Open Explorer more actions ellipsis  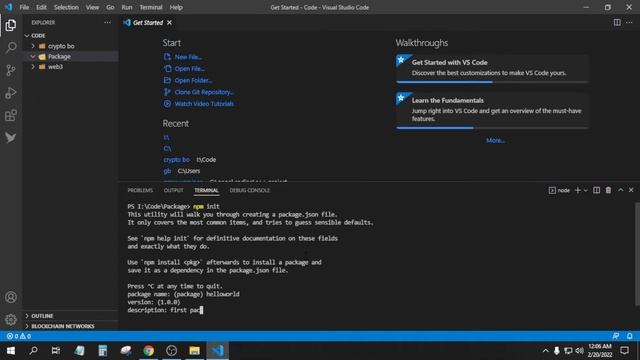pyautogui.click(x=107, y=22)
